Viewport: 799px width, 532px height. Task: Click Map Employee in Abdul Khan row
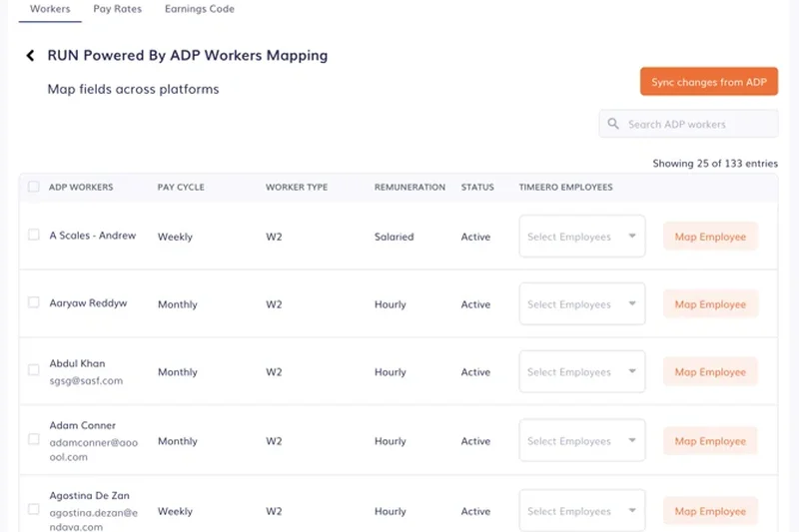point(710,372)
